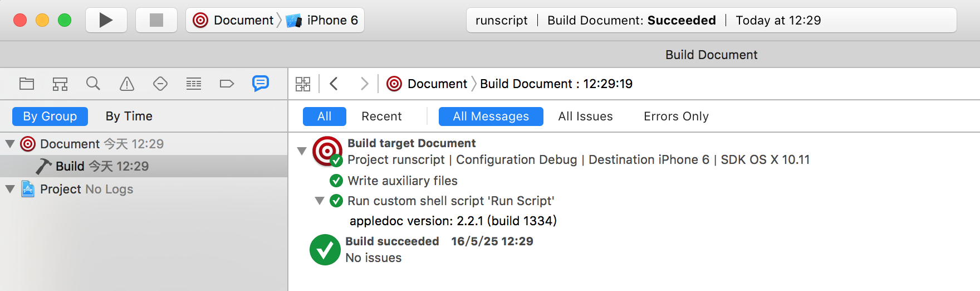Screen dimensions: 980x291
Task: Click the iPhone simulator icon in scheme bar
Action: click(x=293, y=21)
